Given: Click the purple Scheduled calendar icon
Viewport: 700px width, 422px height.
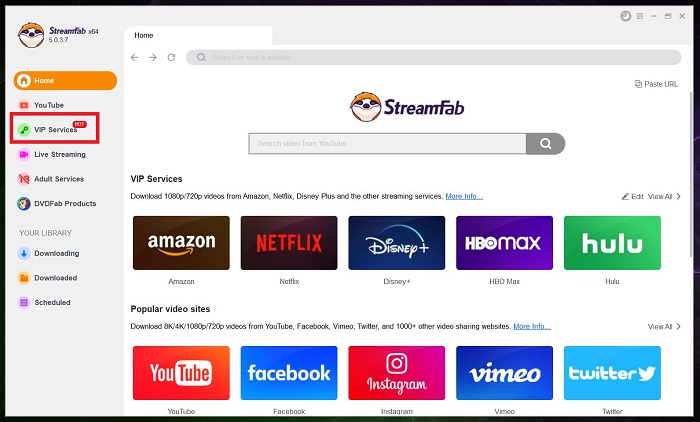Looking at the screenshot, I should 24,302.
